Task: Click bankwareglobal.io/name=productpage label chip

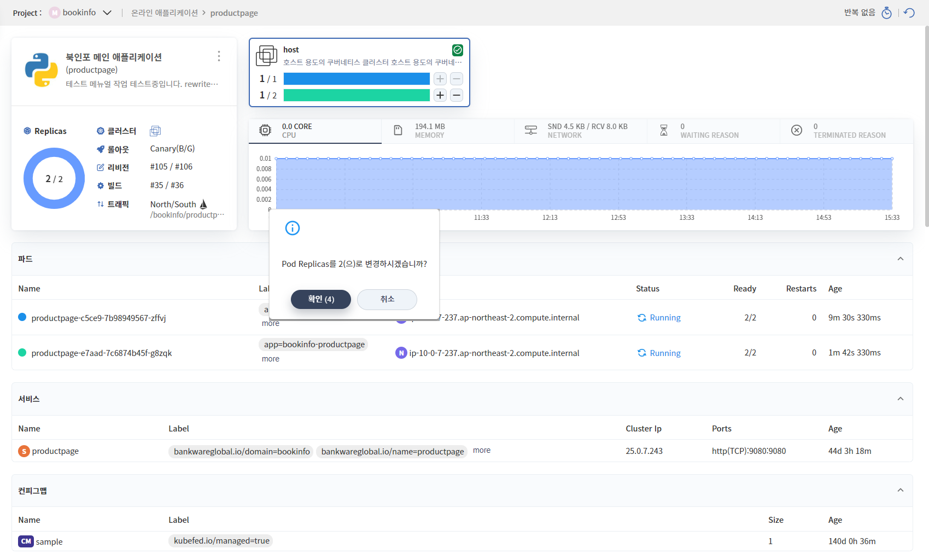Action: coord(392,451)
